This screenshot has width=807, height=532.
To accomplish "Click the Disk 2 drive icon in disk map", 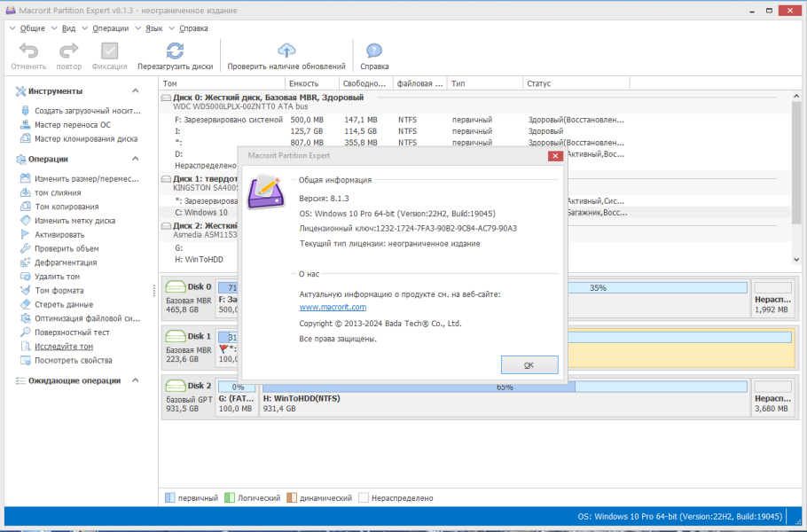I will [x=176, y=386].
